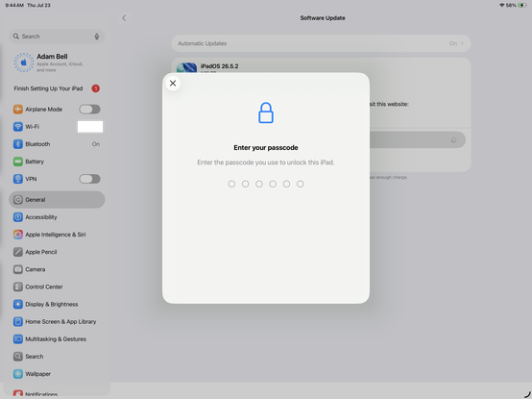Tap the iPadOS 26.5.2 update thumbnail

[x=186, y=67]
